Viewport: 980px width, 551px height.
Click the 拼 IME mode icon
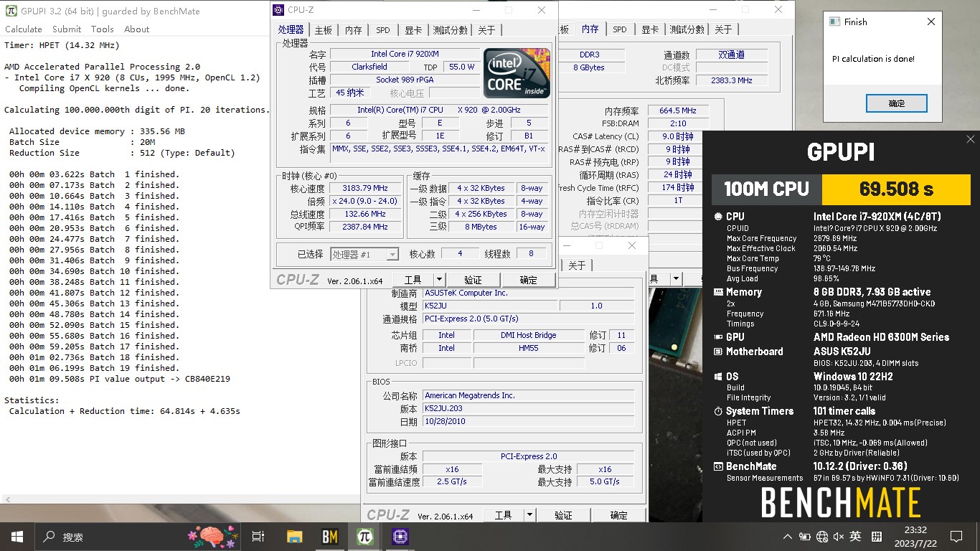pyautogui.click(x=876, y=537)
